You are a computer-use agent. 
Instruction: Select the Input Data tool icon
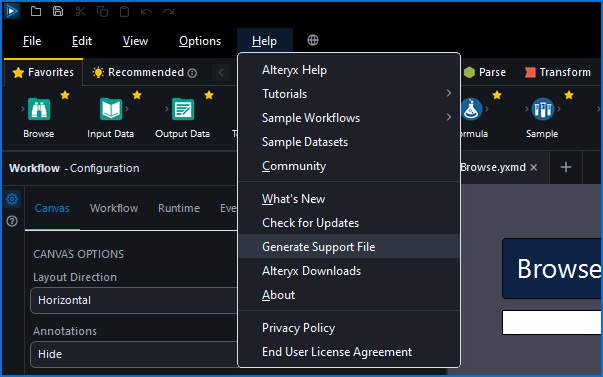click(x=111, y=109)
